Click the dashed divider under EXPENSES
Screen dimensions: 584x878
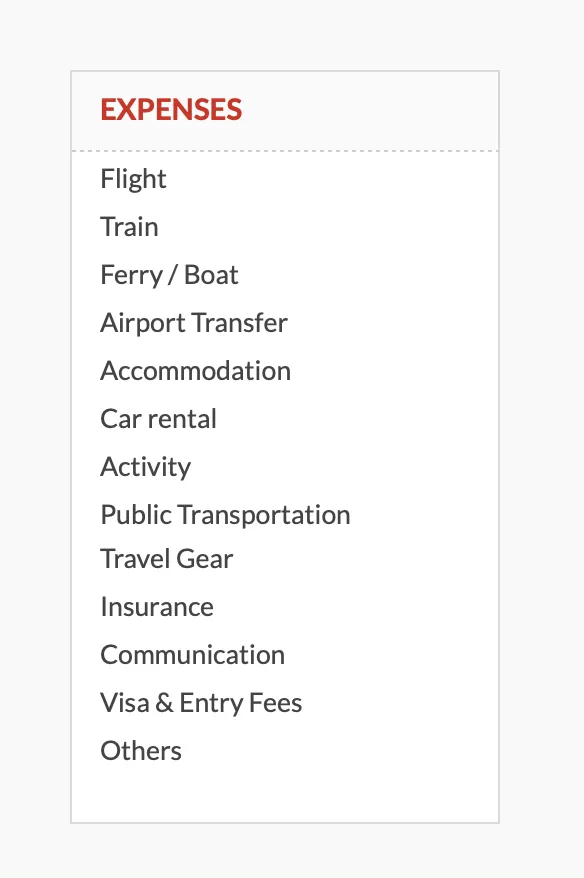pyautogui.click(x=284, y=150)
